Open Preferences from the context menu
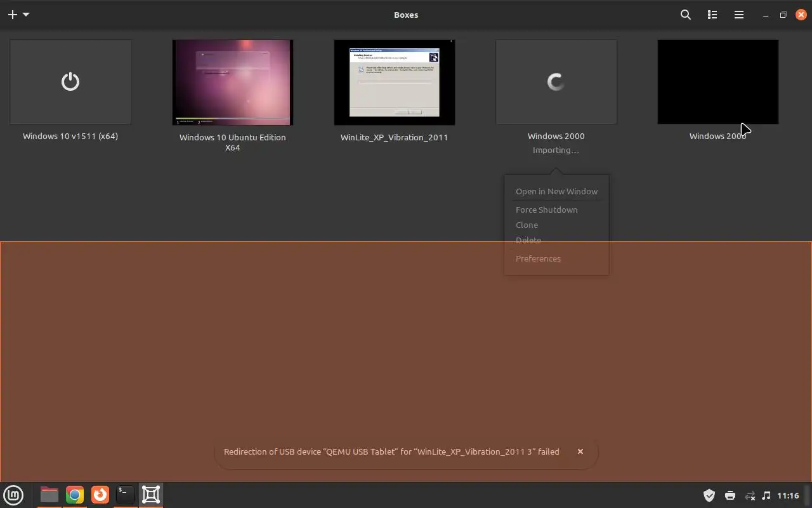 point(538,258)
